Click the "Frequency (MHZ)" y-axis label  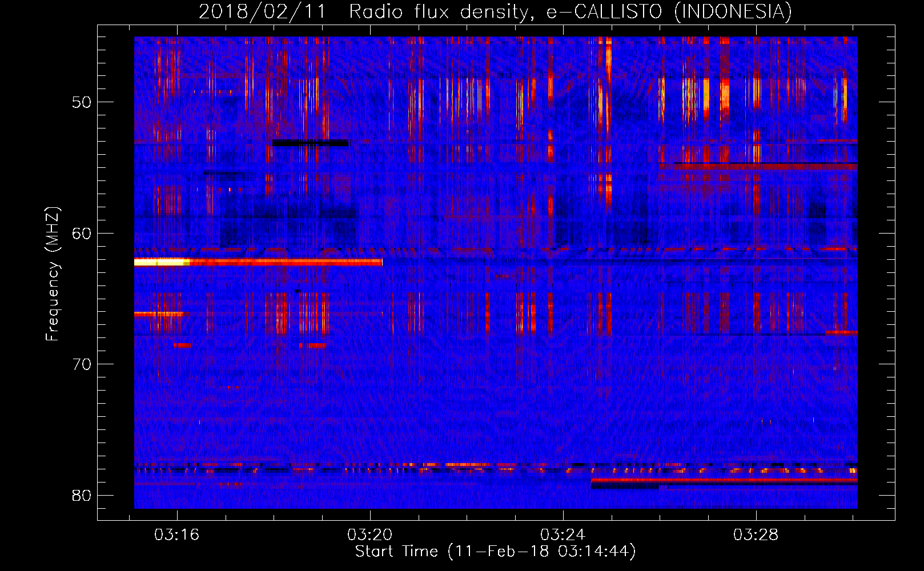(53, 274)
